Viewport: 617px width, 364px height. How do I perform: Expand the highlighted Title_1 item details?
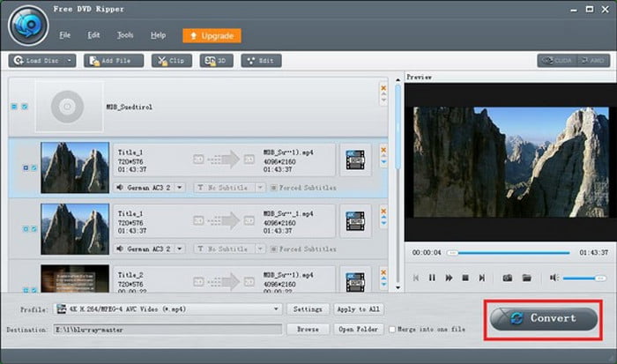[x=26, y=168]
